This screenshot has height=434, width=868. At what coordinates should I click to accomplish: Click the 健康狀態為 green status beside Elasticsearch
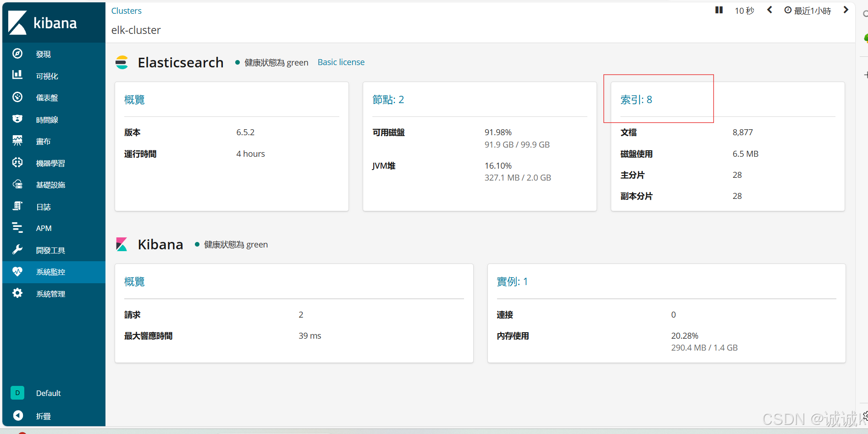[x=272, y=62]
